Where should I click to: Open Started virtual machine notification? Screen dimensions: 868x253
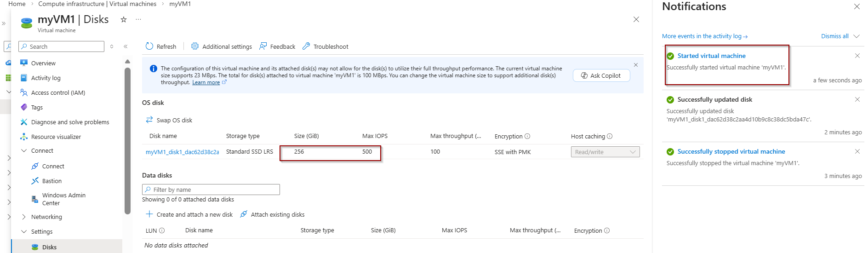(x=711, y=56)
